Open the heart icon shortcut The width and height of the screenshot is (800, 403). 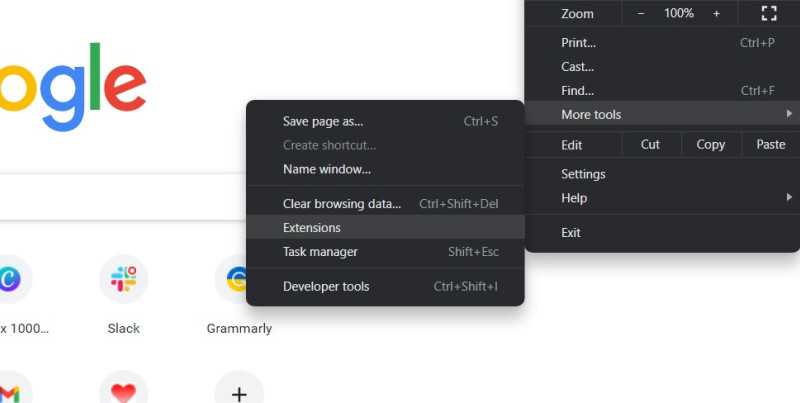click(x=123, y=392)
